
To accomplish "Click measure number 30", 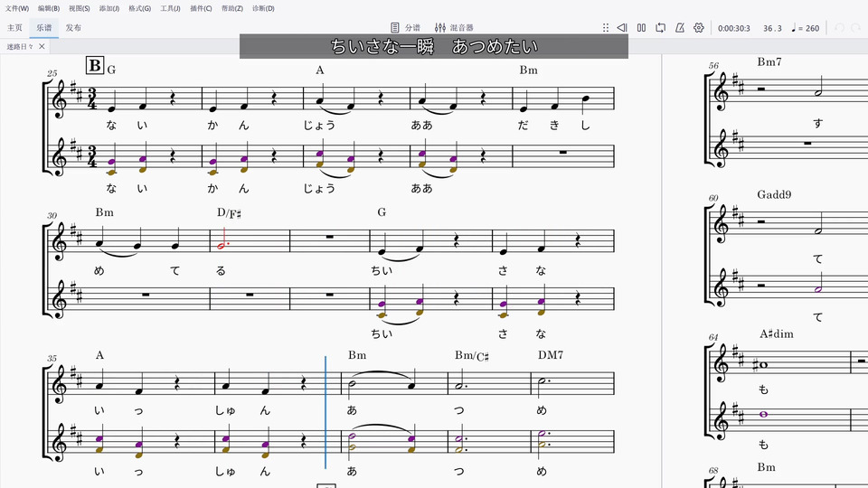I will tap(52, 216).
